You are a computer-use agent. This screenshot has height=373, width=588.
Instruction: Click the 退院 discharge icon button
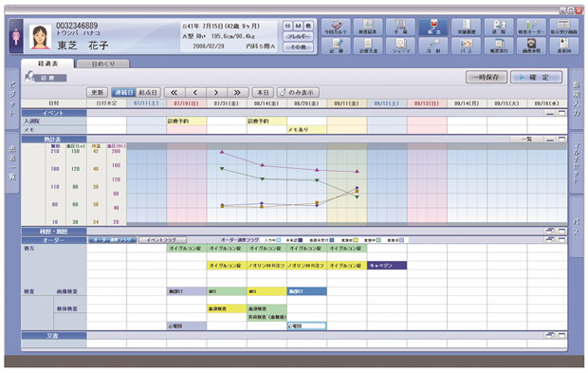[x=499, y=28]
